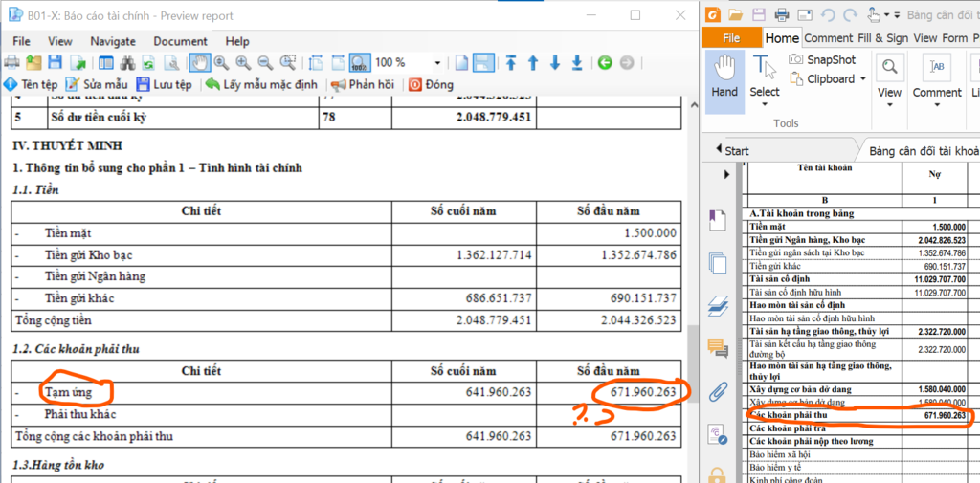
Task: Set zoom to 100% with the magnifier icon
Action: pyautogui.click(x=360, y=62)
